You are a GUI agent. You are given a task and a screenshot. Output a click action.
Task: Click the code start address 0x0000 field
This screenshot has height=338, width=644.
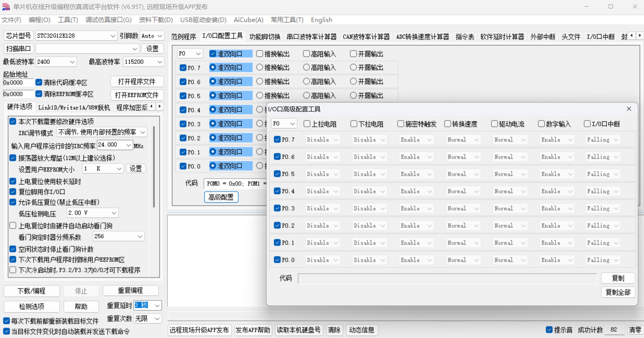(18, 82)
